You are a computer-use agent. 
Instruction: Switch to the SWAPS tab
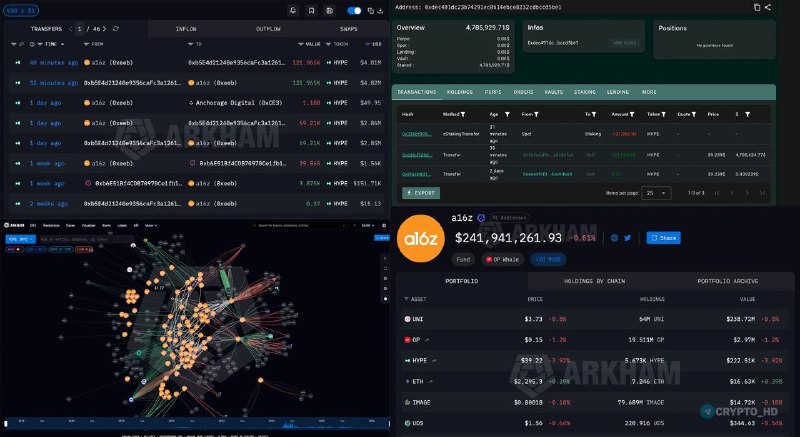pyautogui.click(x=348, y=29)
